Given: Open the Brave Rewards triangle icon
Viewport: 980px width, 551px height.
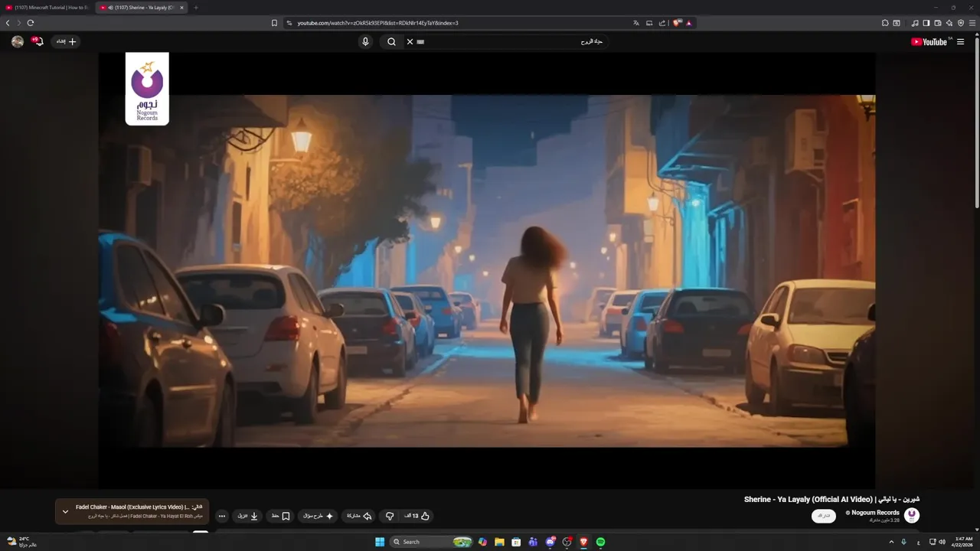Looking at the screenshot, I should pyautogui.click(x=689, y=23).
